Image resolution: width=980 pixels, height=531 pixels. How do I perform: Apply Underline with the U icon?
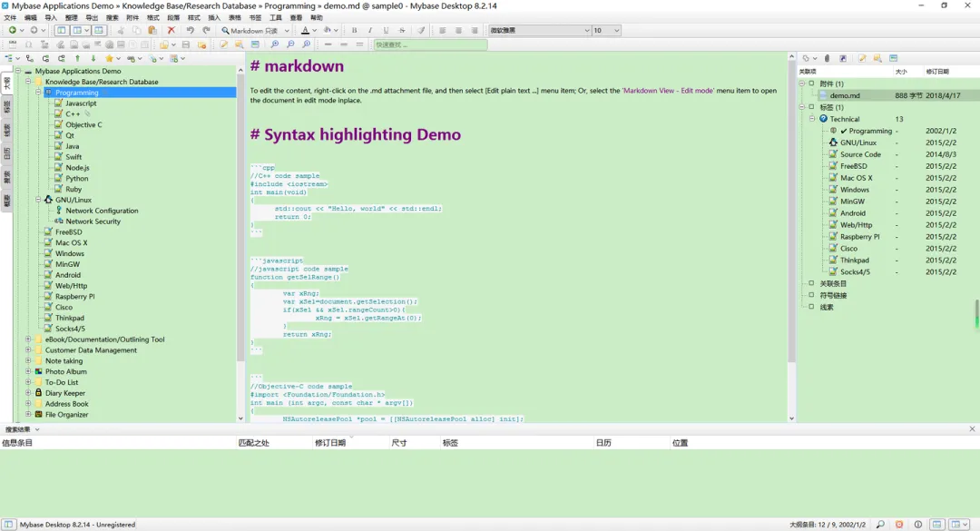click(386, 30)
